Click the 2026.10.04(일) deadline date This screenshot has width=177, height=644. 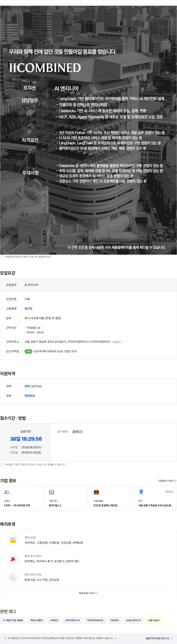click(31, 452)
